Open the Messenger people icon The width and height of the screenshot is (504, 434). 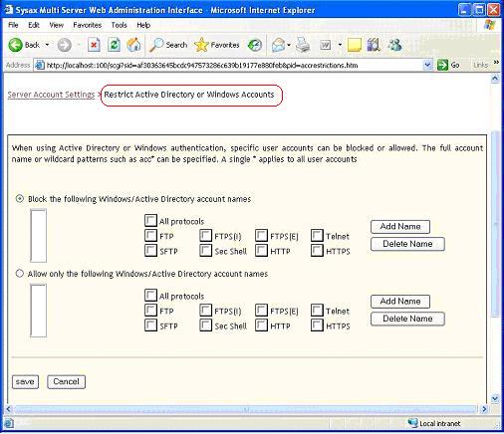(x=395, y=45)
